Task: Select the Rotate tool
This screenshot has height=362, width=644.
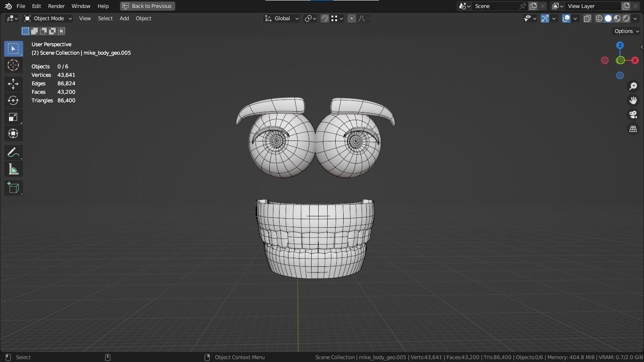Action: (x=13, y=100)
